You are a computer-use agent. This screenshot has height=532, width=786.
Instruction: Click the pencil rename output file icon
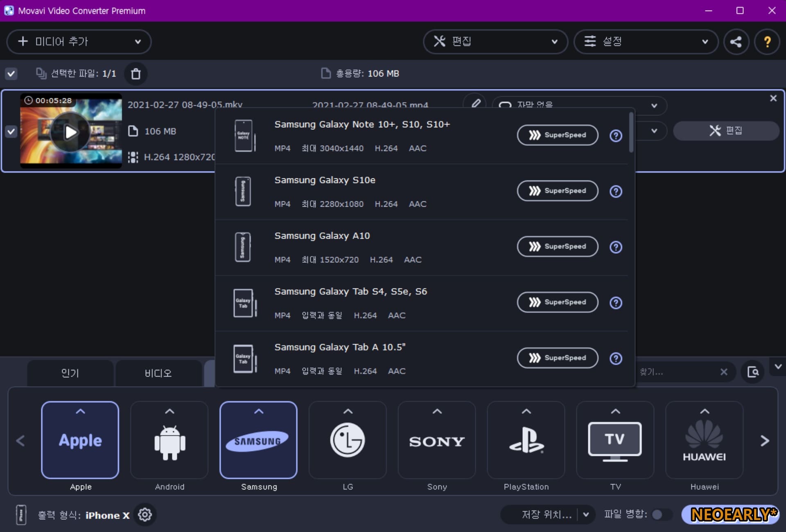pyautogui.click(x=475, y=103)
